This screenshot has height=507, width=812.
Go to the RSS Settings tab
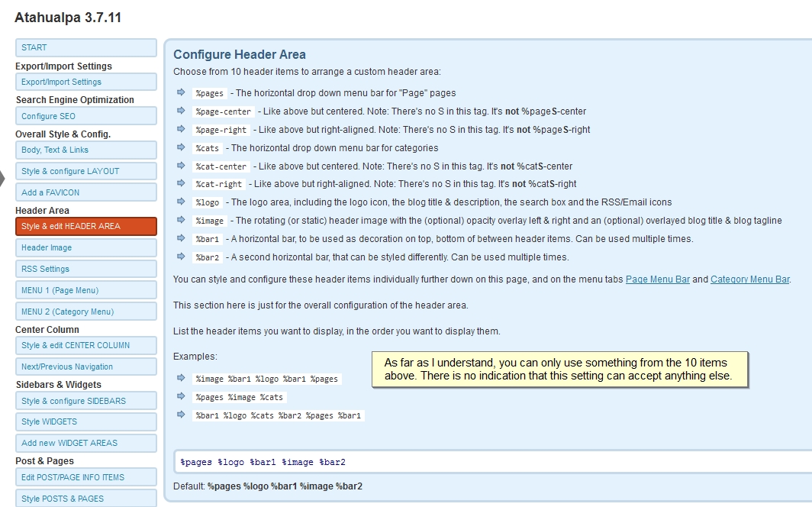[x=86, y=269]
